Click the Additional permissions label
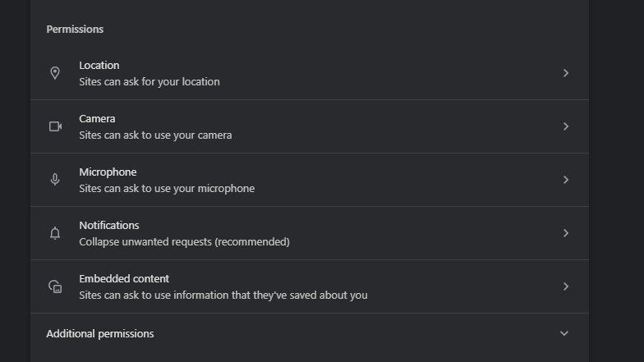Screen dimensions: 644x362 pyautogui.click(x=100, y=334)
